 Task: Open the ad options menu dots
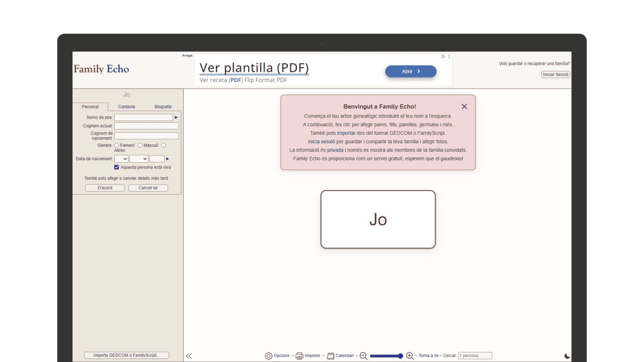pos(449,57)
